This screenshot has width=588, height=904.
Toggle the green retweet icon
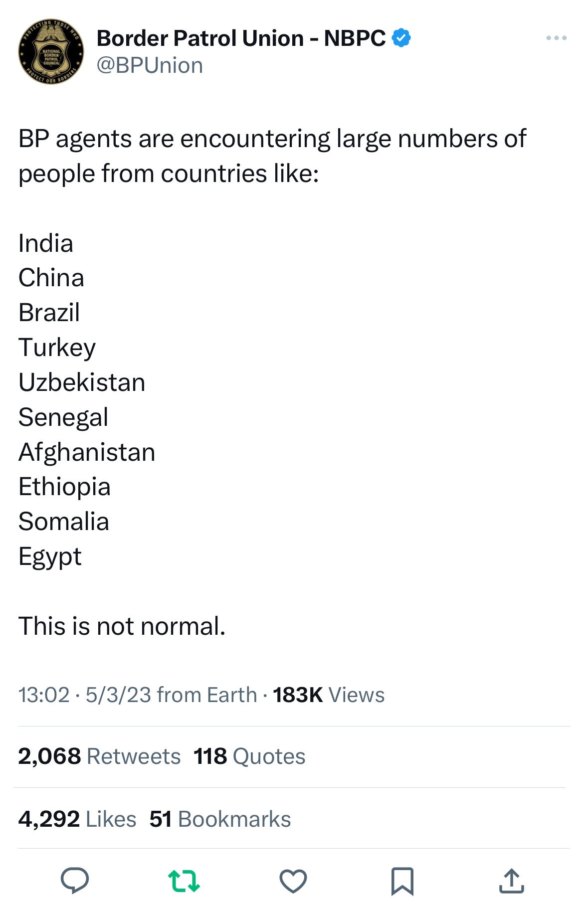point(184,881)
